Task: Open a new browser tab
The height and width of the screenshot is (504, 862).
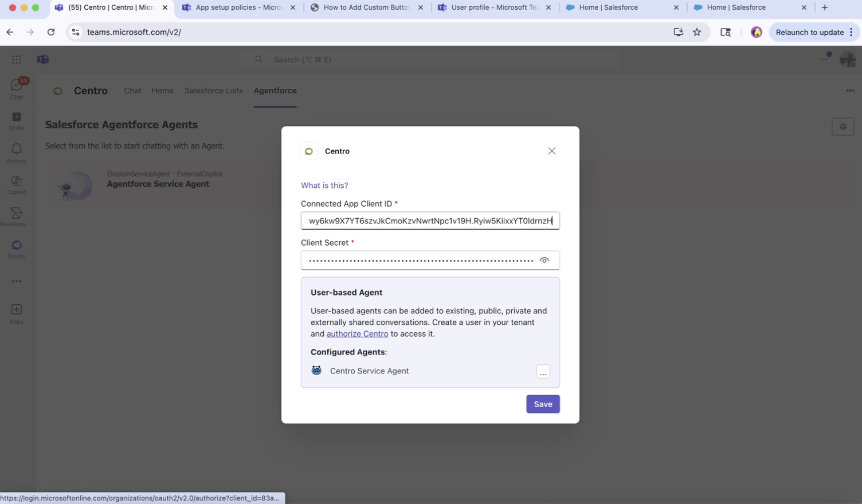Action: [x=825, y=7]
